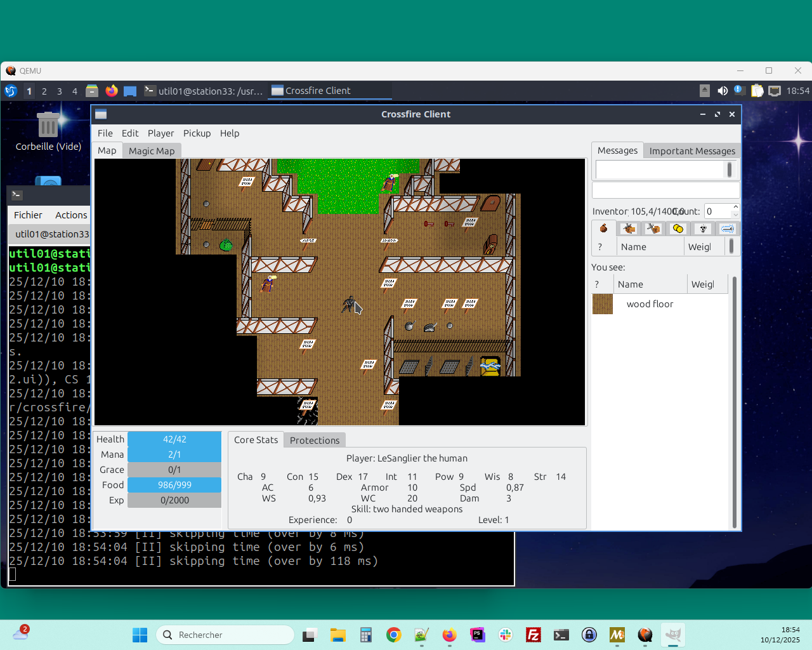The width and height of the screenshot is (812, 650).
Task: Switch to the Magic Map tab
Action: pos(152,150)
